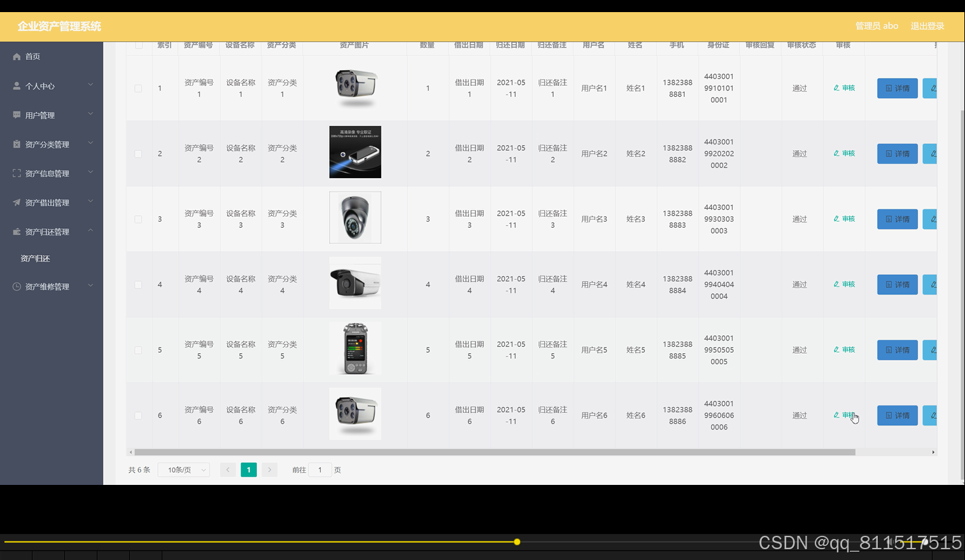Click the icon beside 用户管理
This screenshot has width=965, height=560.
(17, 115)
